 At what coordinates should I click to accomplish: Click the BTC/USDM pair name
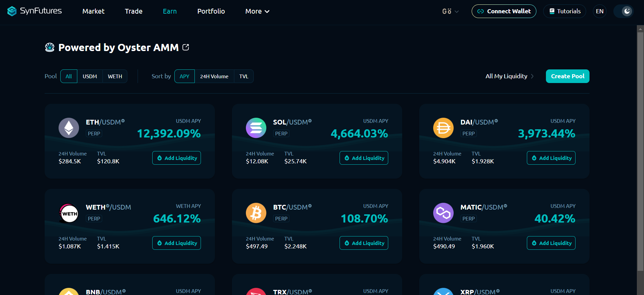coord(292,207)
